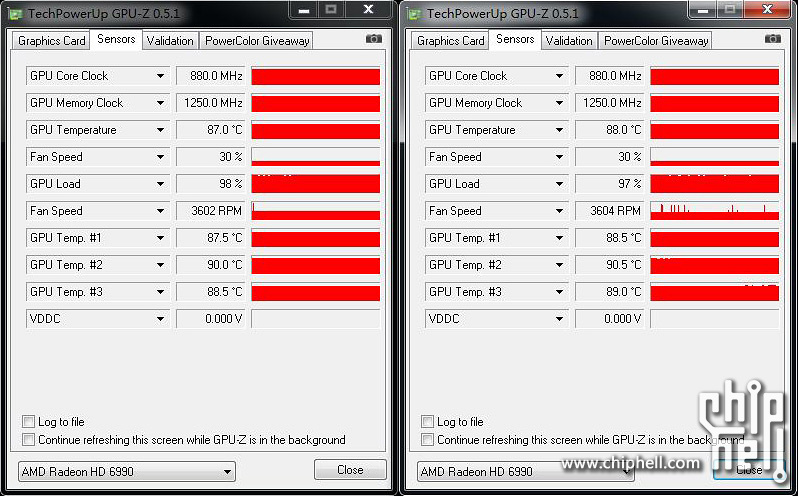Viewport: 798px width, 496px height.
Task: Click the GPU-Z app icon in left title bar
Action: (16, 14)
